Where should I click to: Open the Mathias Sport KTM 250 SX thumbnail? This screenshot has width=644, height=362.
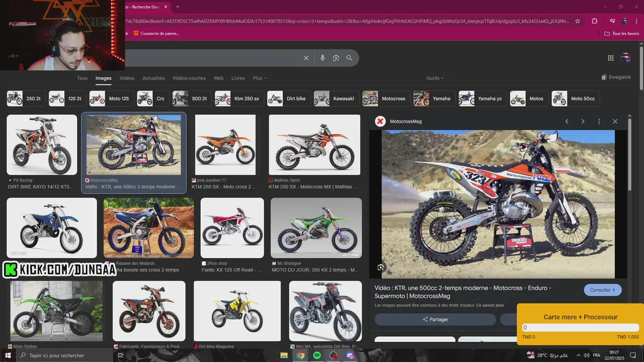[314, 145]
